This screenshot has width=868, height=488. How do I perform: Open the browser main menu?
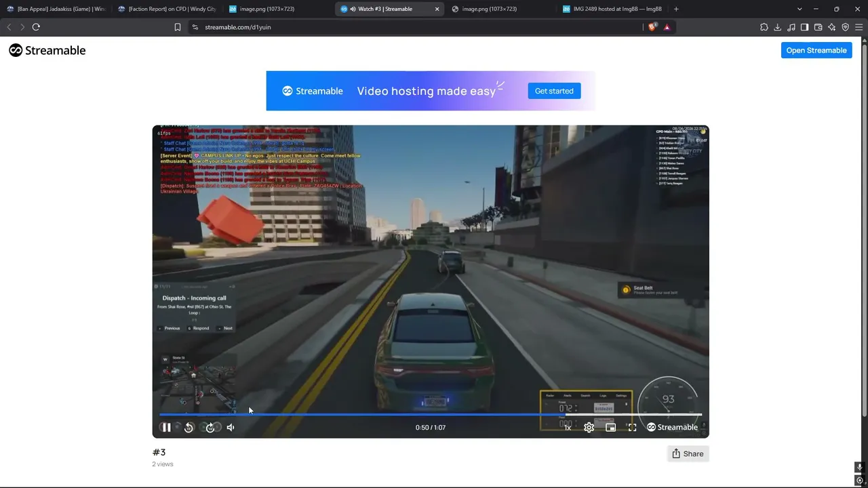[x=859, y=27]
